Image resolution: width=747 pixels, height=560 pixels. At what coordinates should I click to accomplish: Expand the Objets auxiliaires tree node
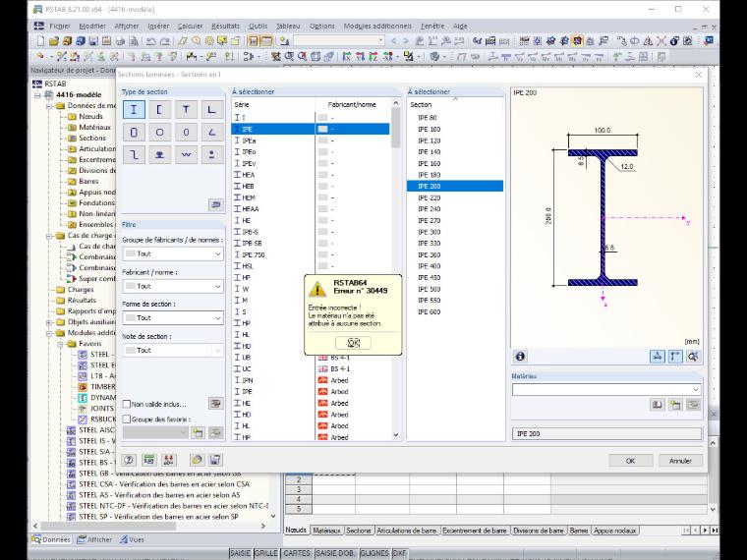click(49, 322)
